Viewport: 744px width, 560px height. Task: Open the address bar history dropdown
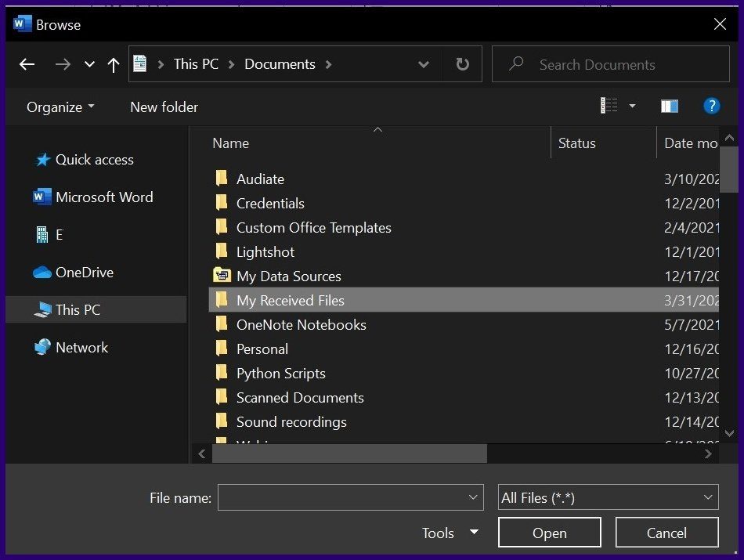tap(424, 64)
